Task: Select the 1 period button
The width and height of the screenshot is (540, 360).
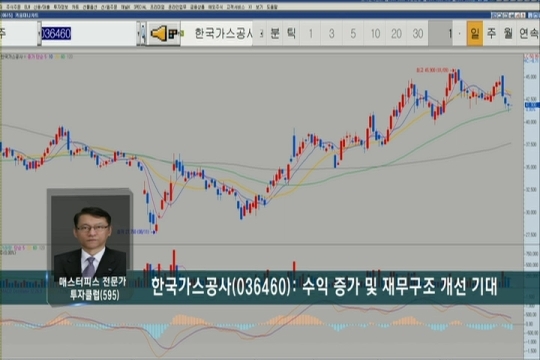Action: [310, 33]
